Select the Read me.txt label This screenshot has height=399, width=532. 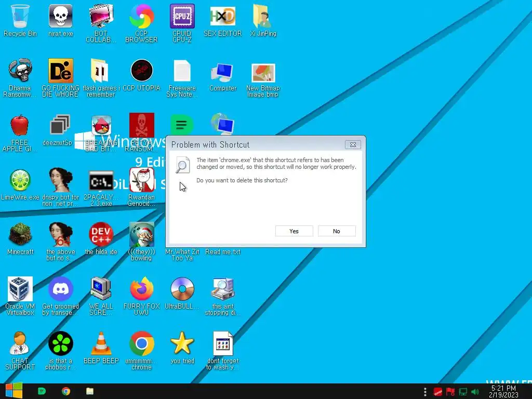click(x=222, y=252)
